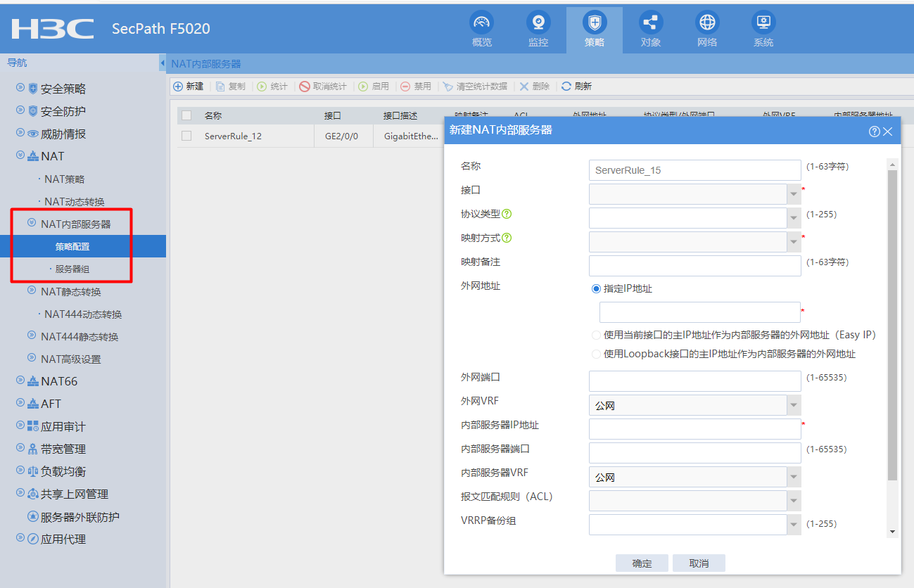914x588 pixels.
Task: Open the 概览 overview dashboard tab
Action: coord(481,30)
